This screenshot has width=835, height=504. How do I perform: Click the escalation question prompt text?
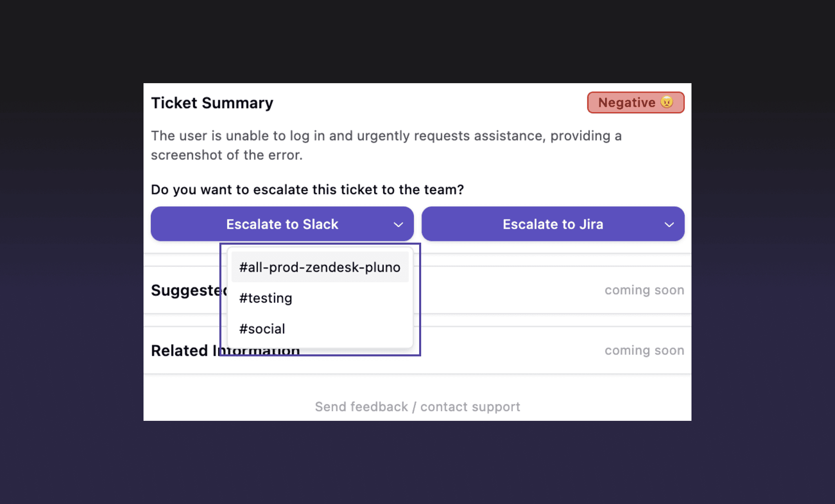coord(307,189)
